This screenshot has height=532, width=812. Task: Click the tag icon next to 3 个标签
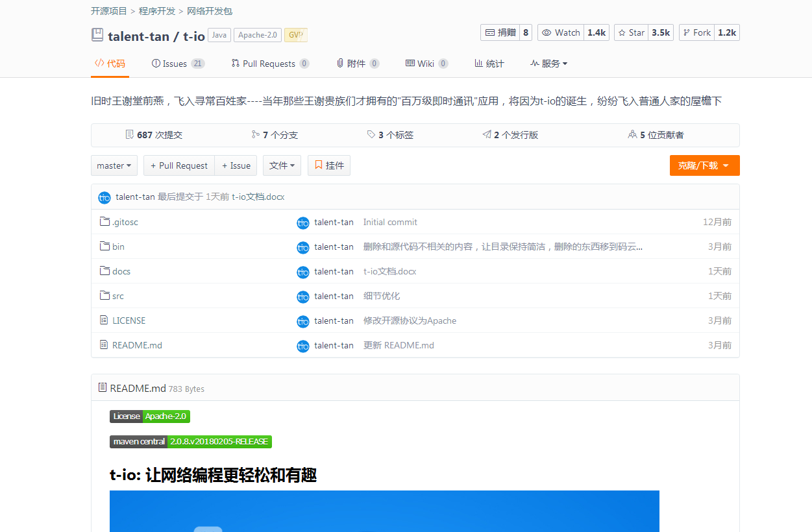click(371, 135)
